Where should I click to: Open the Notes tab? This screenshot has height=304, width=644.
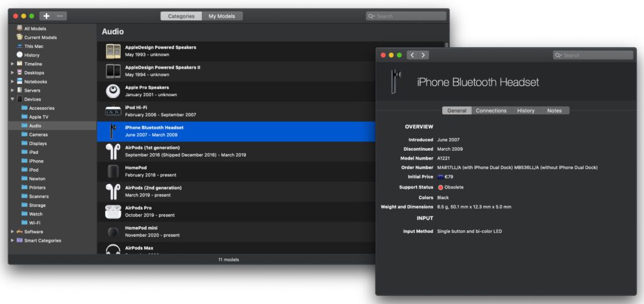555,111
